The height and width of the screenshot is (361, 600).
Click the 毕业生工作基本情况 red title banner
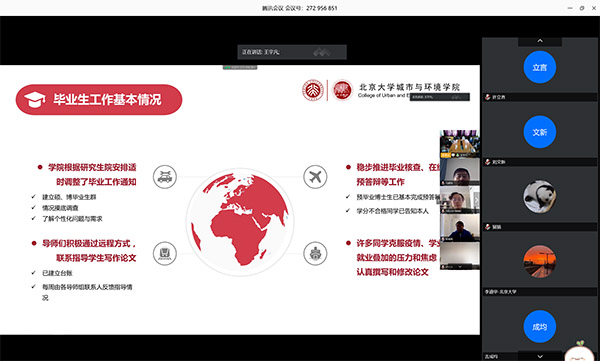coord(99,100)
